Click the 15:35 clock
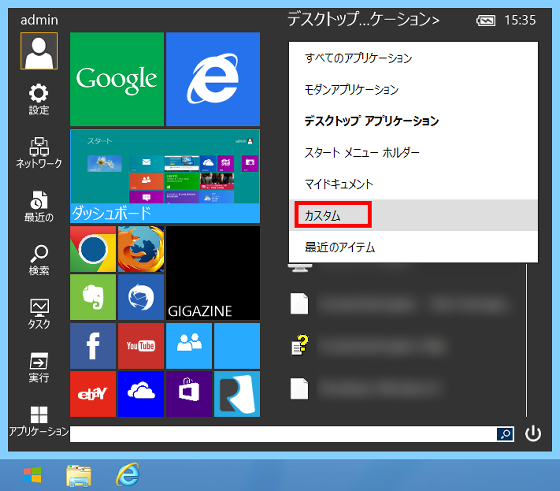This screenshot has height=491, width=560. coord(520,20)
